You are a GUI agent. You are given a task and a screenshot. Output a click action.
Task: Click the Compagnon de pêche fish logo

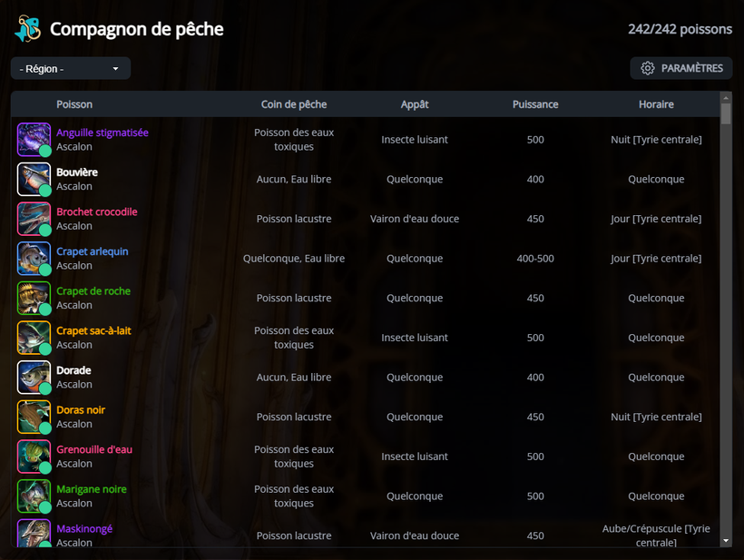[28, 28]
